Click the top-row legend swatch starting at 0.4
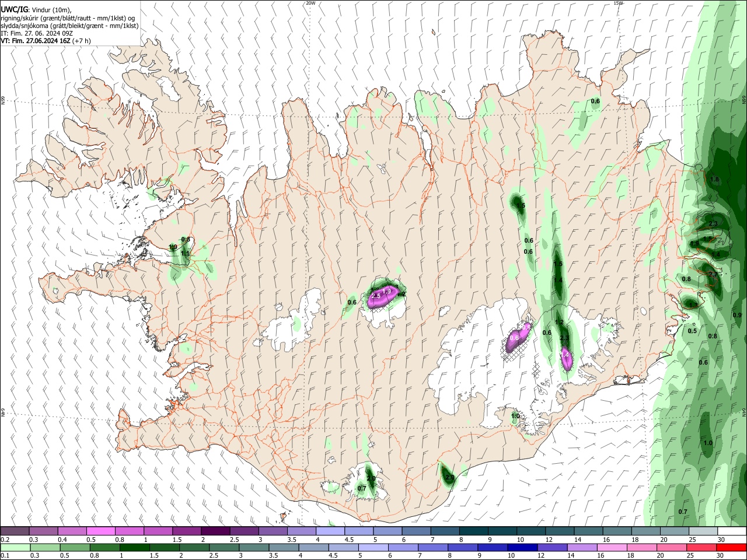747x560 pixels. pos(72,531)
